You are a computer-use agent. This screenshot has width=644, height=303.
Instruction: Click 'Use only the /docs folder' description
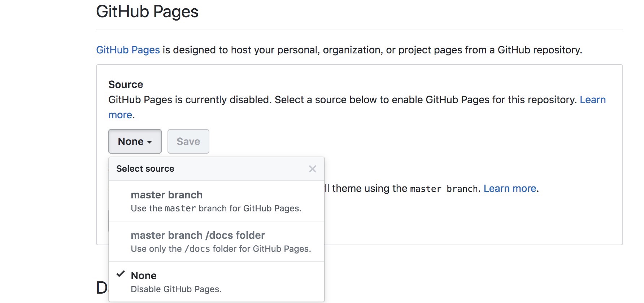click(x=221, y=249)
